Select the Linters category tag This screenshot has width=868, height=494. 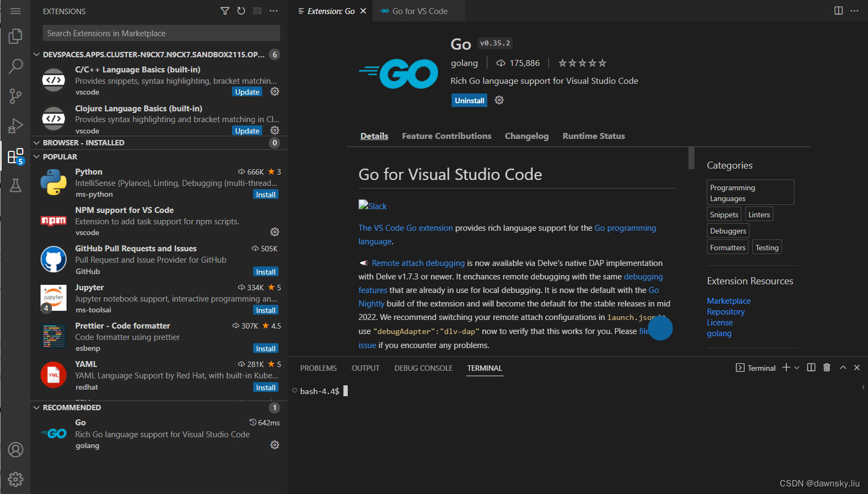coord(759,215)
